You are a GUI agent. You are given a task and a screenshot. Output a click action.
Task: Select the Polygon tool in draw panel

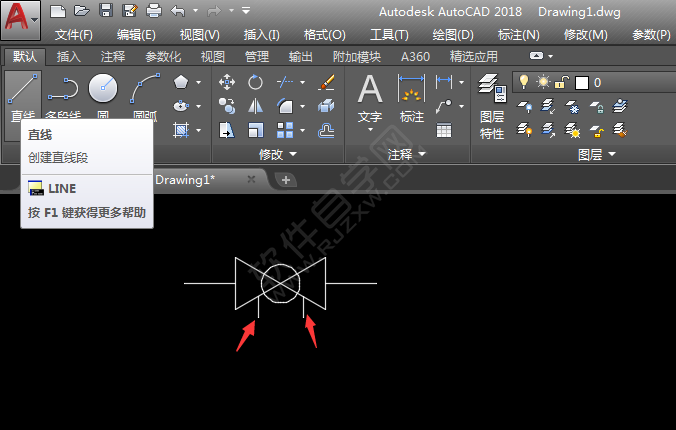point(181,82)
